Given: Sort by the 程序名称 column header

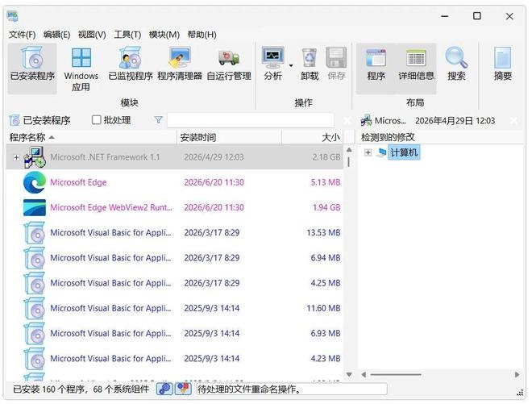Looking at the screenshot, I should click(x=92, y=138).
